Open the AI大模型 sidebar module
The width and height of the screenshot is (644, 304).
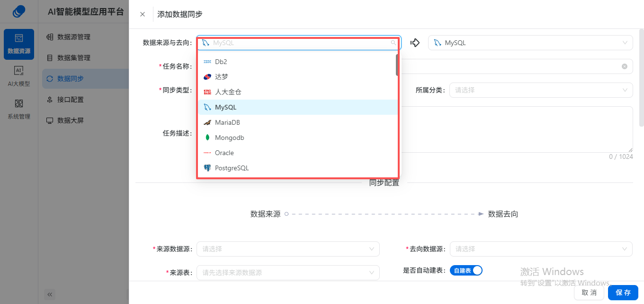19,76
